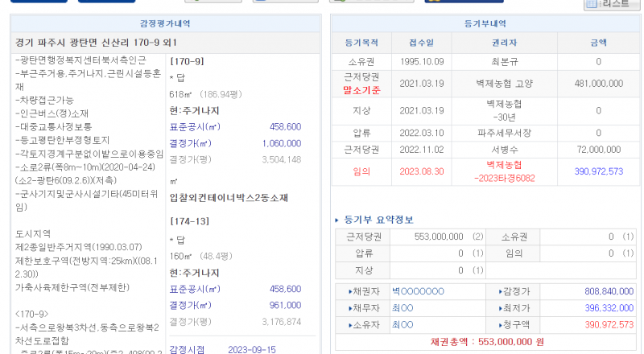Open the creditor name 벽OOOOOOO
Image resolution: width=644 pixels, height=354 pixels.
pos(418,291)
